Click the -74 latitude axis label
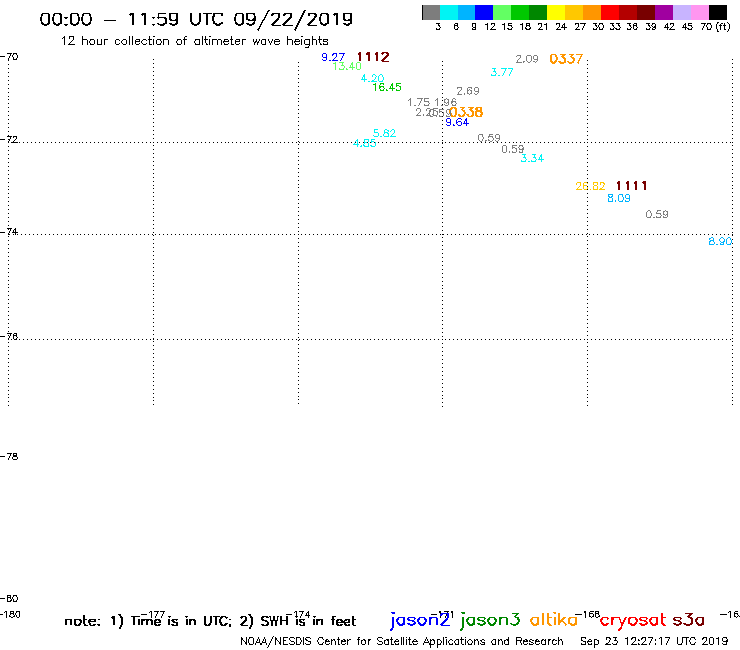This screenshot has width=740, height=650. [x=9, y=232]
